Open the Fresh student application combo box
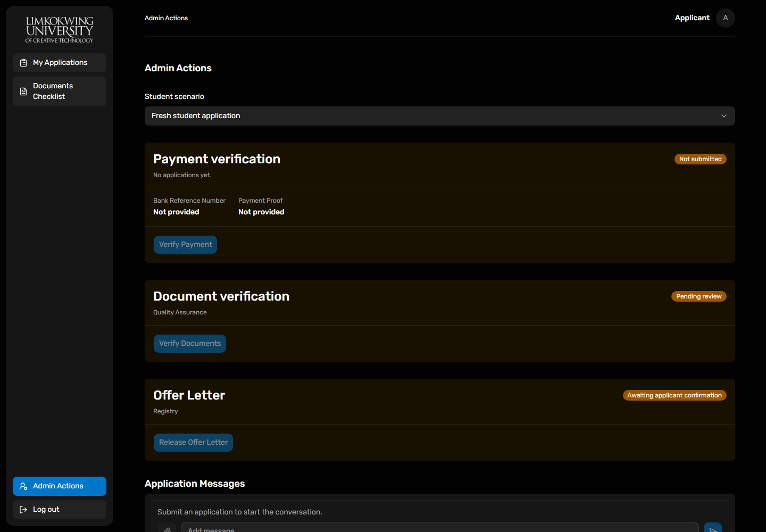The image size is (766, 532). tap(440, 116)
